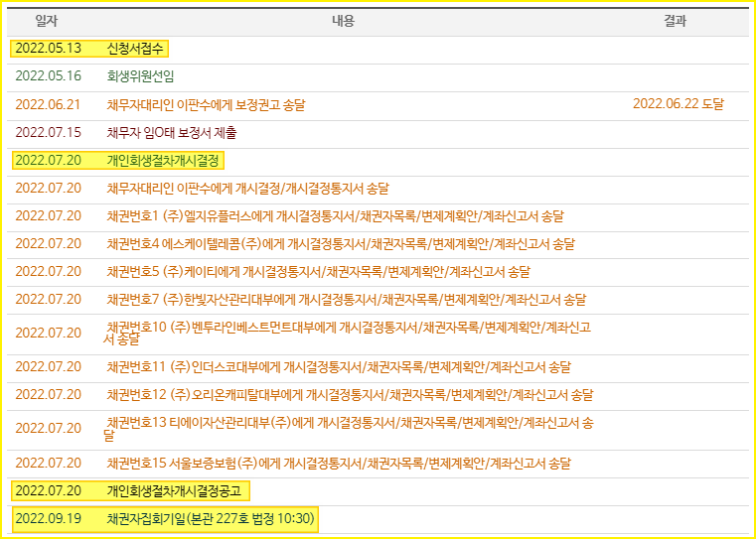This screenshot has width=756, height=539.
Task: Select the date 2022.09.19
Action: click(x=49, y=519)
